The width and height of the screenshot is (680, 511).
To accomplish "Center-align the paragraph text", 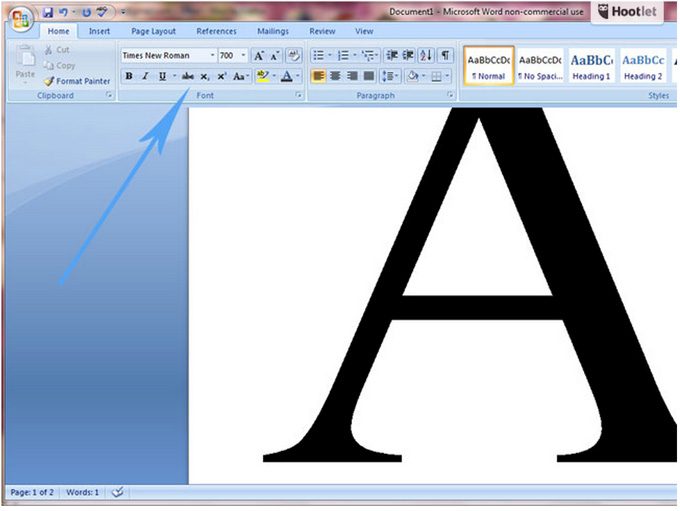I will pos(335,76).
